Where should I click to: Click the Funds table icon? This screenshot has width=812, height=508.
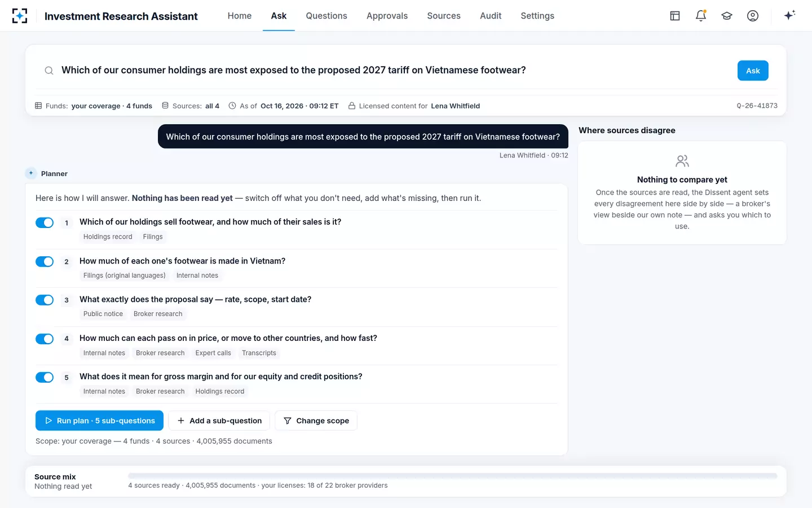coord(38,106)
